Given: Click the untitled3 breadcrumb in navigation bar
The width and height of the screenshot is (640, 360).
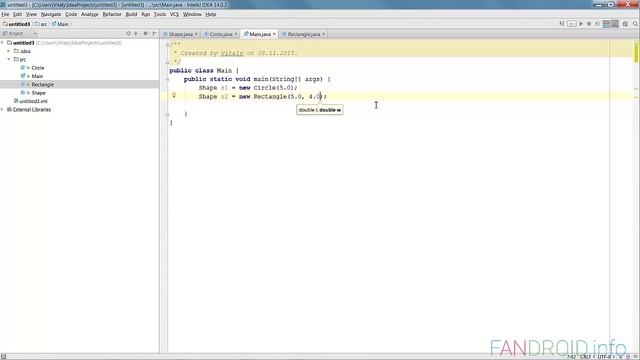Looking at the screenshot, I should click(x=17, y=24).
